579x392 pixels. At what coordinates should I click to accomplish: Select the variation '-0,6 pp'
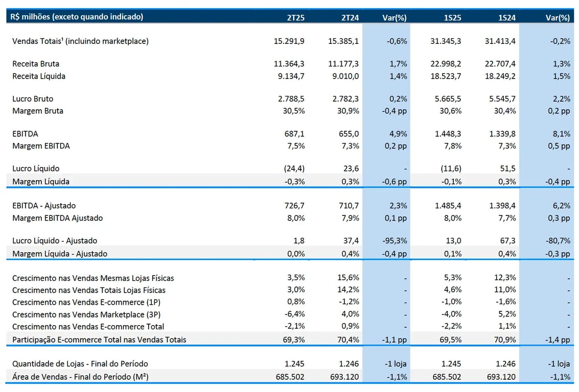click(x=395, y=181)
